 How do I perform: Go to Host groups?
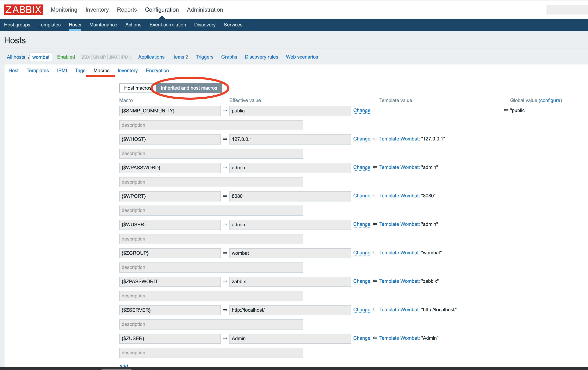coord(17,25)
